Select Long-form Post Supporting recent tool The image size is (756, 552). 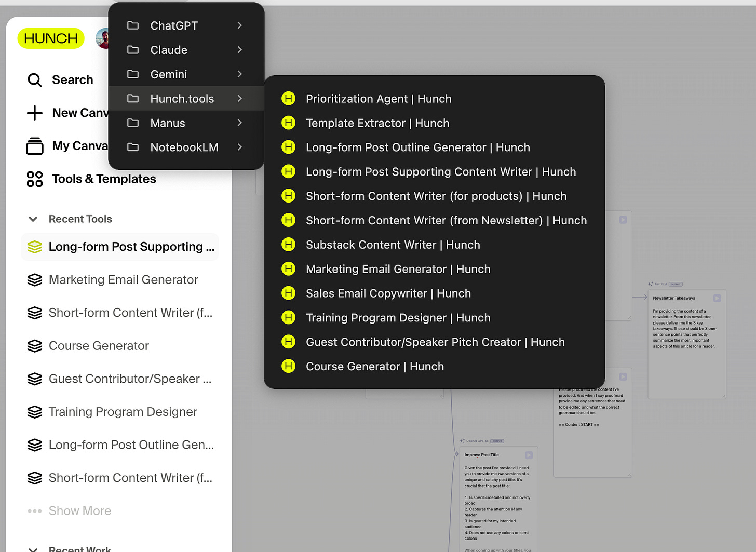[x=120, y=247]
